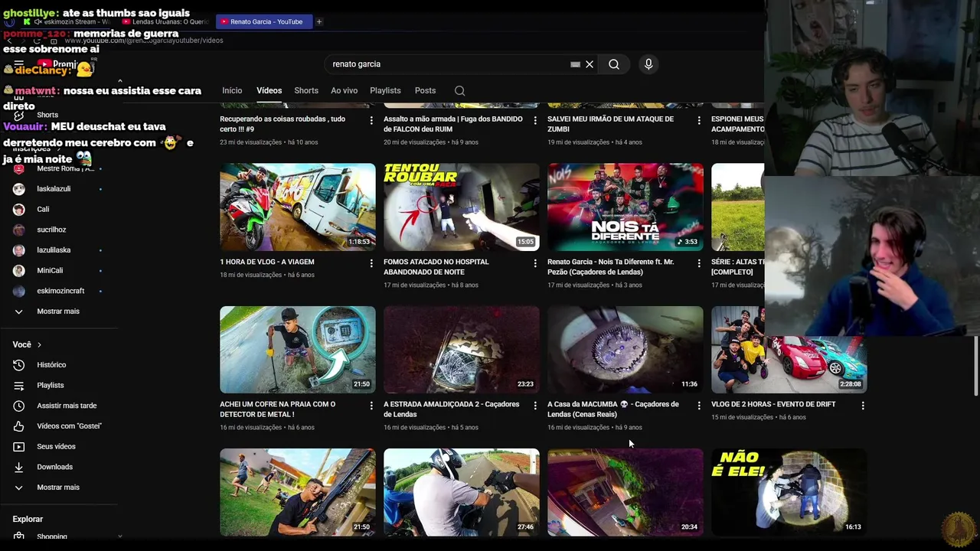Play the 1 HORA DE VLOG thumbnail
The image size is (980, 551).
pyautogui.click(x=298, y=207)
